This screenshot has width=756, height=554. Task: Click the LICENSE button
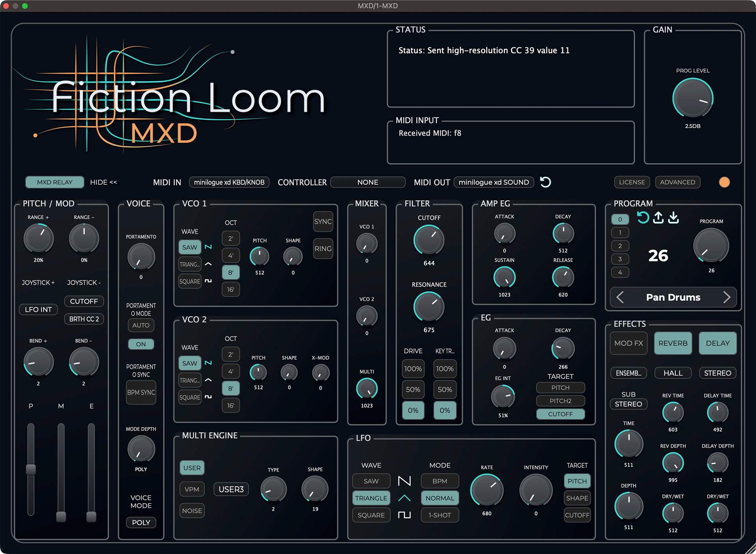632,182
